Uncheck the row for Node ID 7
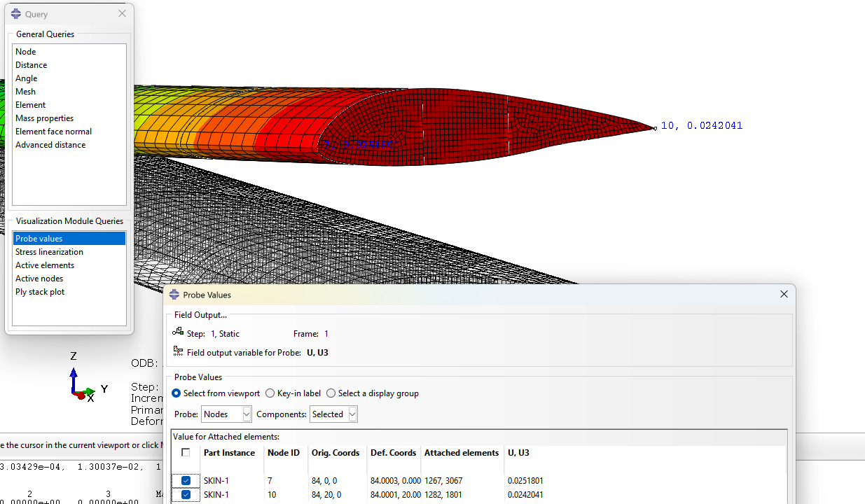 tap(186, 480)
